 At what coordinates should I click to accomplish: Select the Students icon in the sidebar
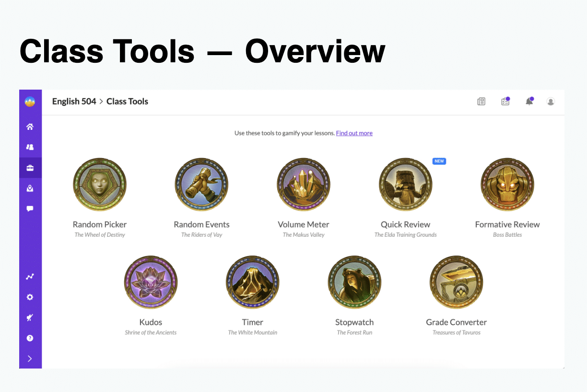pyautogui.click(x=30, y=147)
